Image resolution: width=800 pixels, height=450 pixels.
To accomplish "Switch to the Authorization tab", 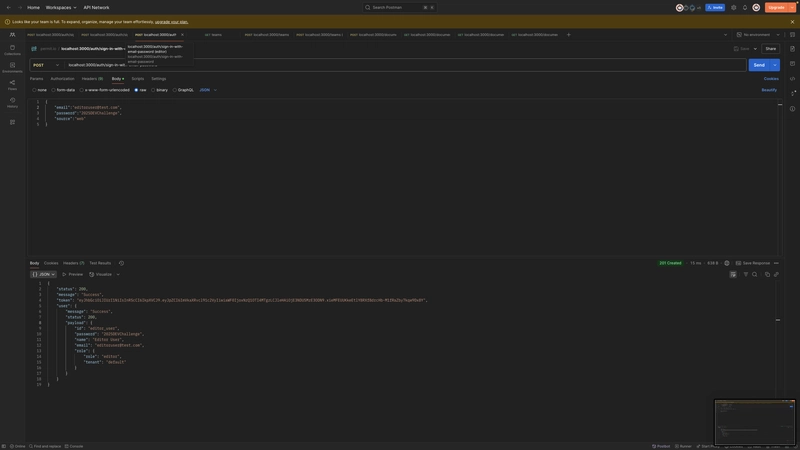I will point(62,79).
